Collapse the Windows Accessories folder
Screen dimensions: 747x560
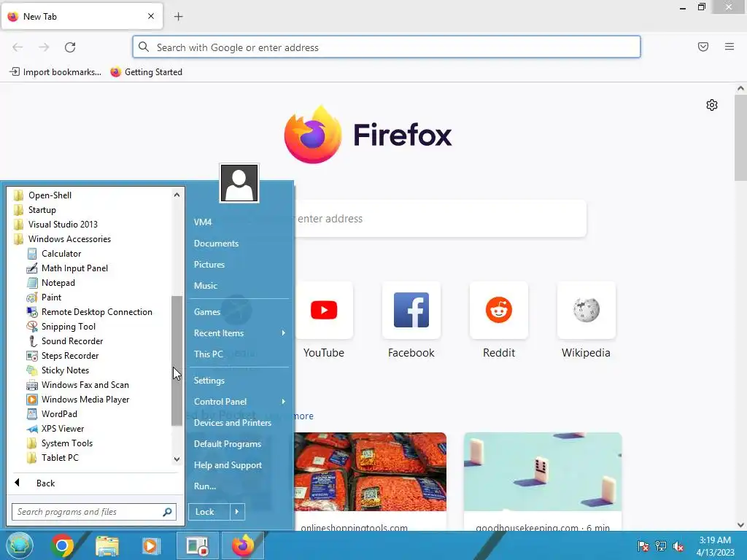[63, 239]
